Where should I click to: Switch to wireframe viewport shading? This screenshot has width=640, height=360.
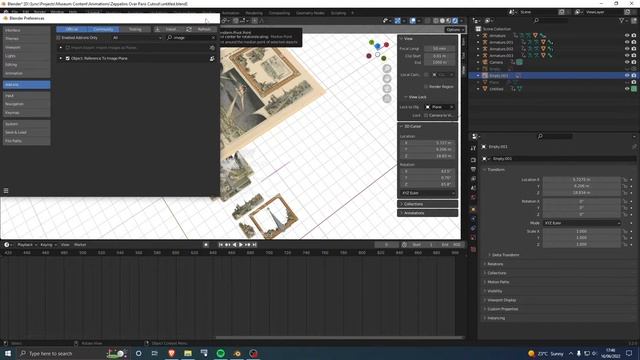[x=436, y=20]
